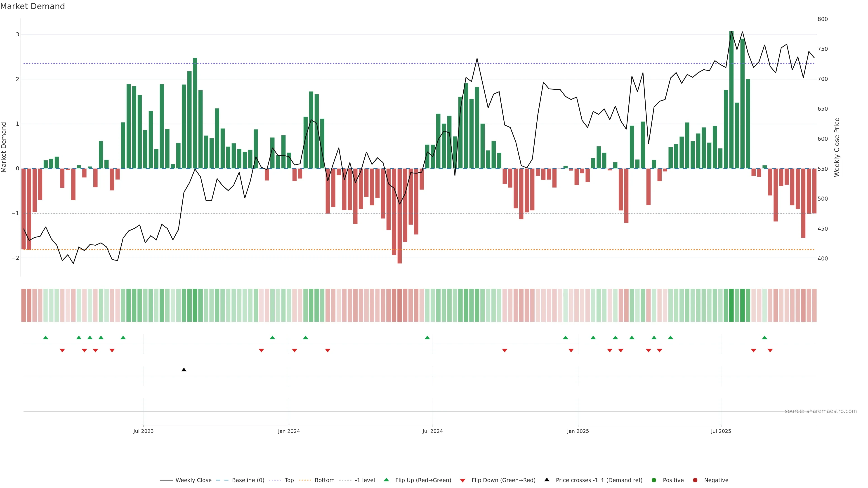The image size is (868, 488).
Task: Click the red Flip Down triangle legend icon
Action: point(463,480)
